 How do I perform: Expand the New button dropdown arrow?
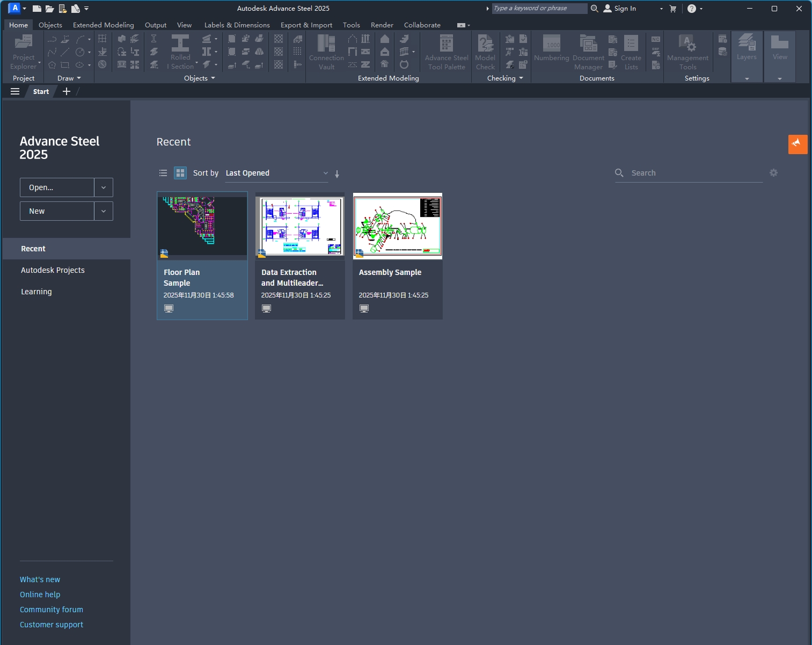(104, 211)
